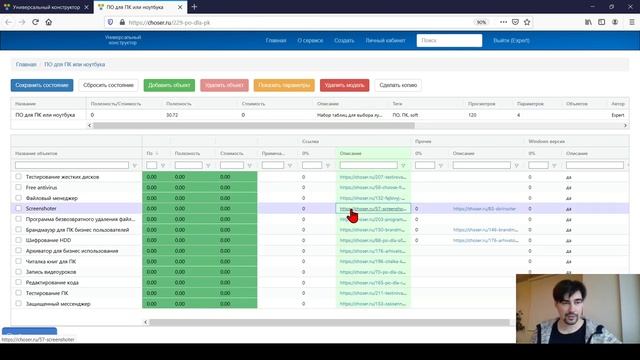Open the Screenshoter description link
This screenshot has height=360, width=640.
coord(373,209)
